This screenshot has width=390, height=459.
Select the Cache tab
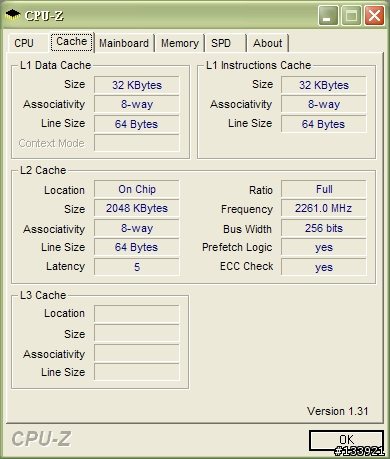(72, 42)
